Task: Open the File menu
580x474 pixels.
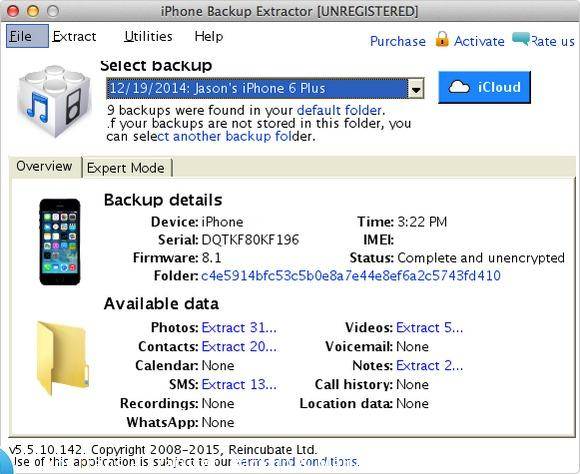Action: pyautogui.click(x=27, y=36)
